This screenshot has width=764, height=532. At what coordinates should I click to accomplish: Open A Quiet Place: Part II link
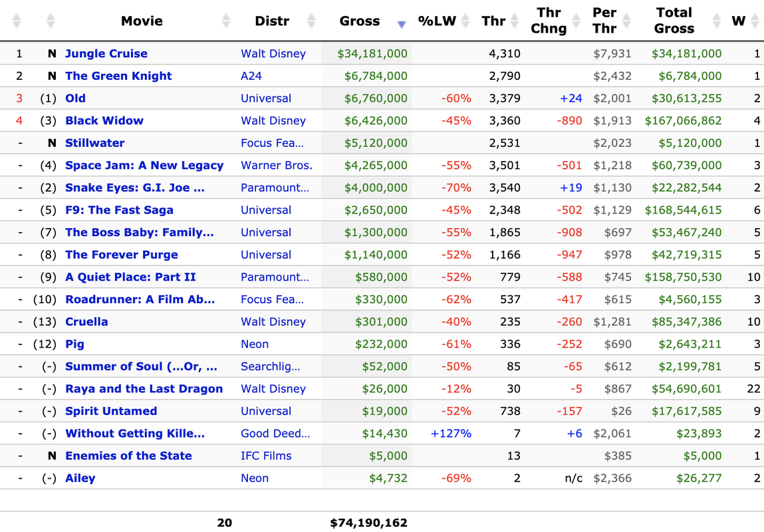point(130,277)
